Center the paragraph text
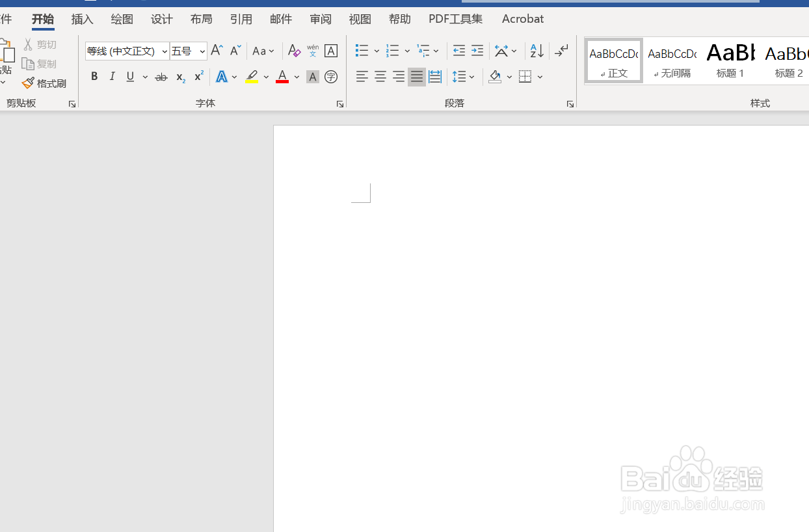The width and height of the screenshot is (809, 532). (x=380, y=77)
